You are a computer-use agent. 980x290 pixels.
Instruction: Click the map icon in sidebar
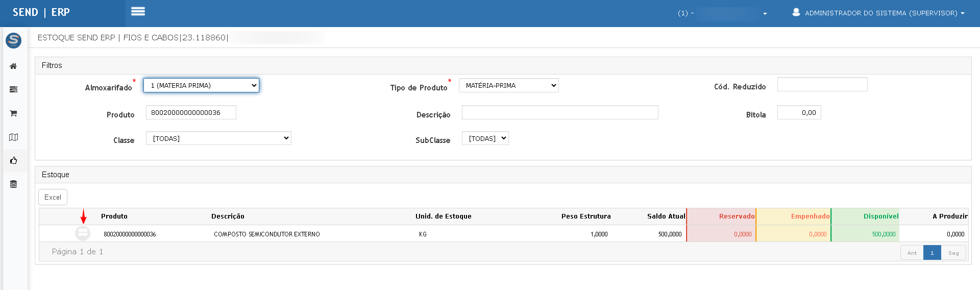14,137
